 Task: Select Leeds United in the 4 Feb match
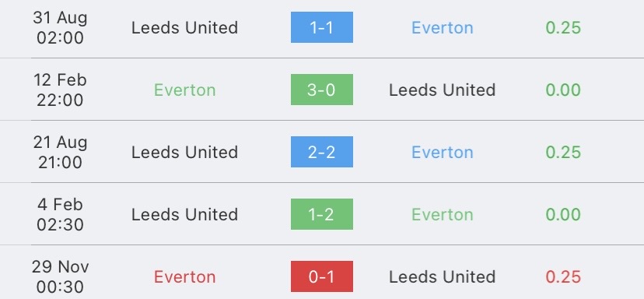click(x=184, y=214)
